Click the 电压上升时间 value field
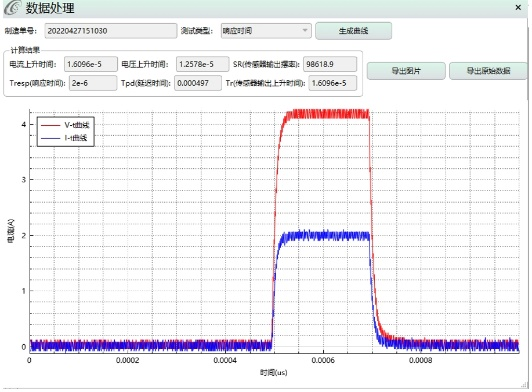Screen dimensions: 532x392 202,64
